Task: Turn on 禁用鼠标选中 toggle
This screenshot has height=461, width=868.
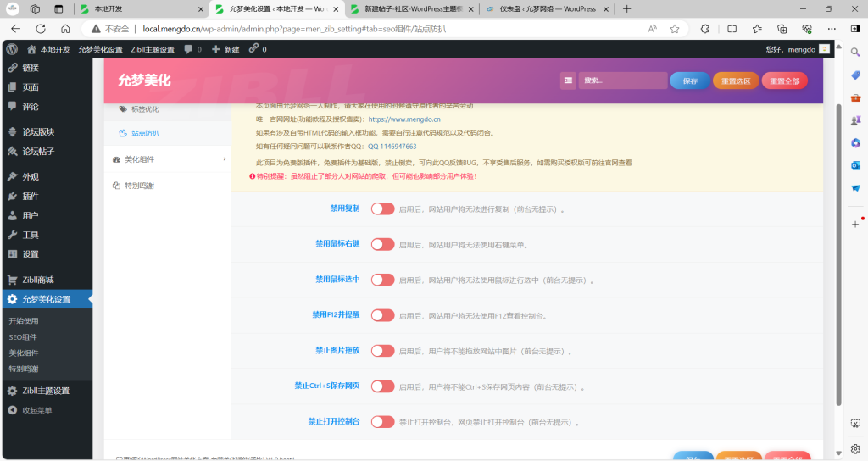Action: pyautogui.click(x=382, y=280)
